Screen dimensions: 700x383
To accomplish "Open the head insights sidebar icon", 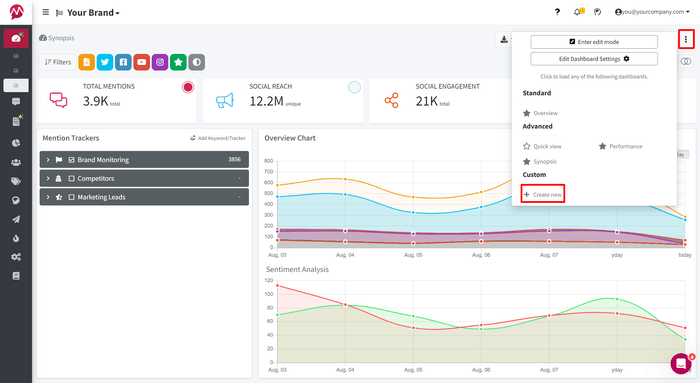I will [16, 200].
